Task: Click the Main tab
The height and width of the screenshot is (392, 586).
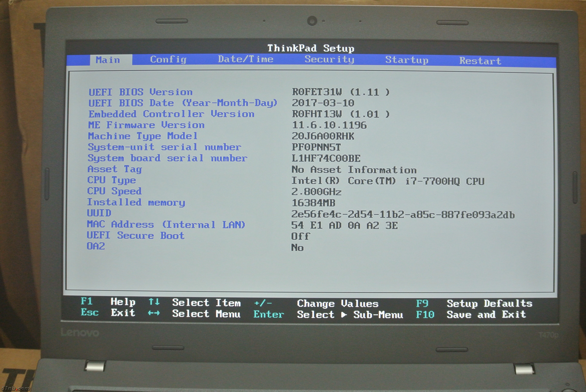Action: tap(108, 60)
